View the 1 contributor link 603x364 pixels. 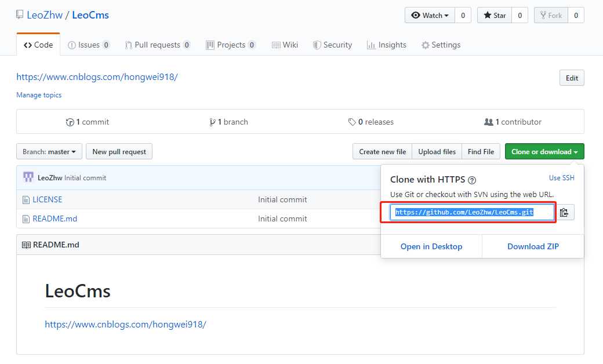[513, 122]
